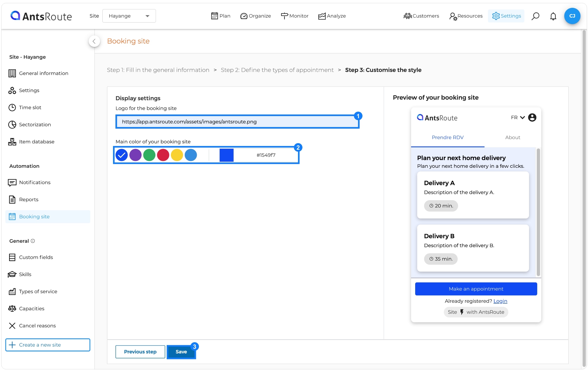
Task: Select the green color swatch
Action: pos(149,155)
